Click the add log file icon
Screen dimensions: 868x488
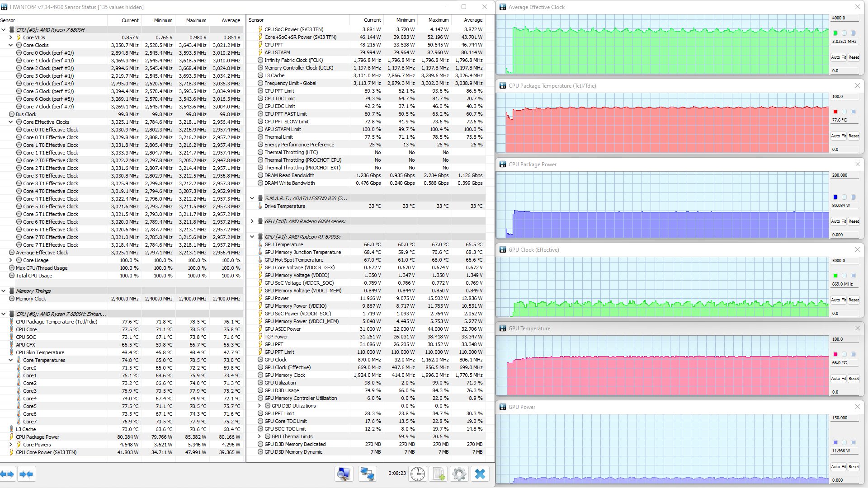(x=438, y=474)
